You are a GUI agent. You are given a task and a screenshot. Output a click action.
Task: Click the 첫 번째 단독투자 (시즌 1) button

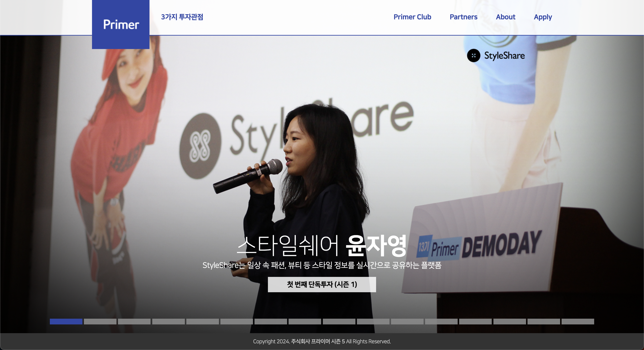tap(322, 284)
